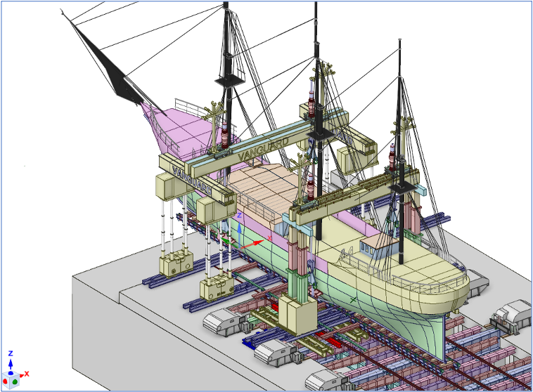Select the green cross marker on the hull
The height and width of the screenshot is (392, 533).
354,299
